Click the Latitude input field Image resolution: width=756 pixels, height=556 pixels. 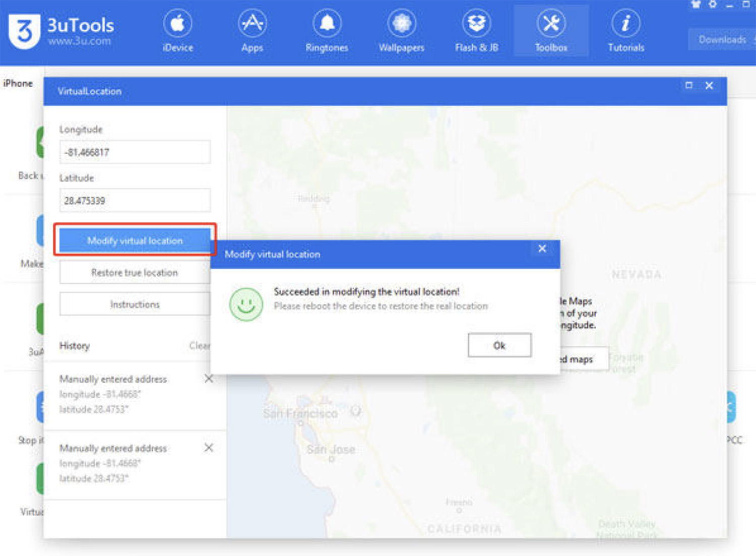[135, 200]
